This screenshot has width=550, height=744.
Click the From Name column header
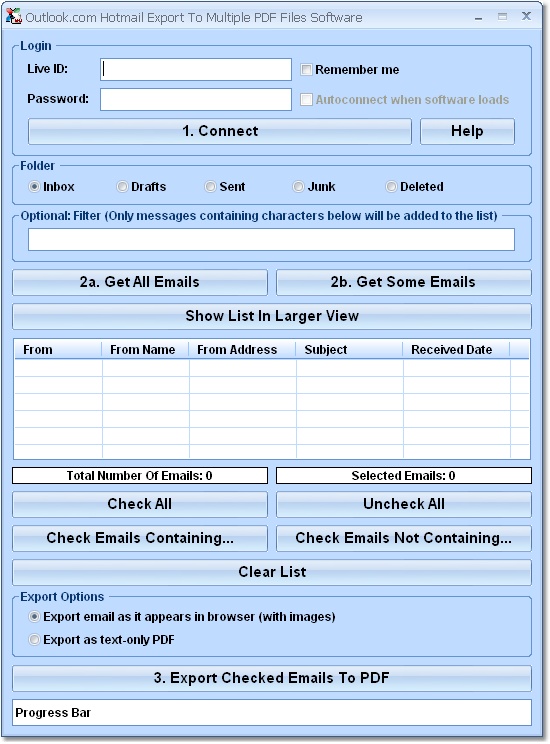coord(145,350)
